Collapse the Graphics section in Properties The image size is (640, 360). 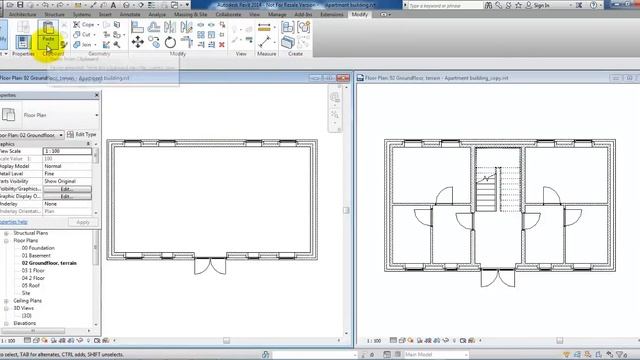pos(88,144)
